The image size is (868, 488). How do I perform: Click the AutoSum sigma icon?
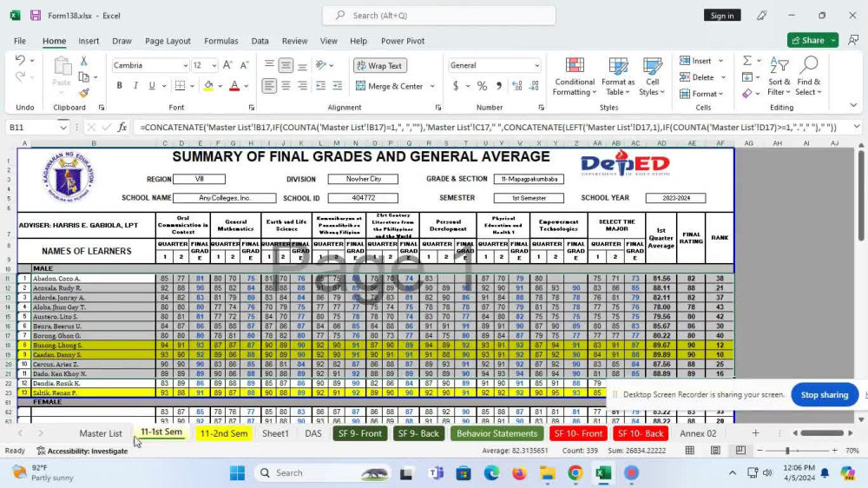747,61
